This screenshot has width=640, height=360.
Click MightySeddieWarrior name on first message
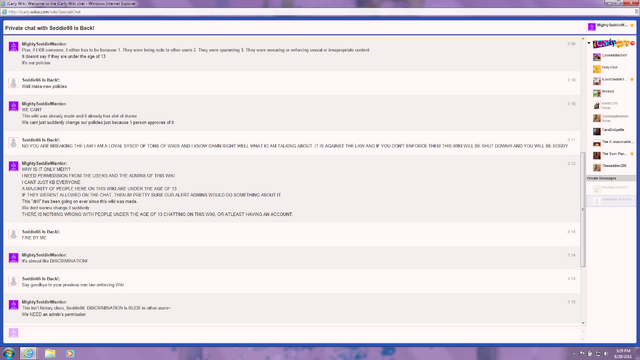tap(44, 44)
